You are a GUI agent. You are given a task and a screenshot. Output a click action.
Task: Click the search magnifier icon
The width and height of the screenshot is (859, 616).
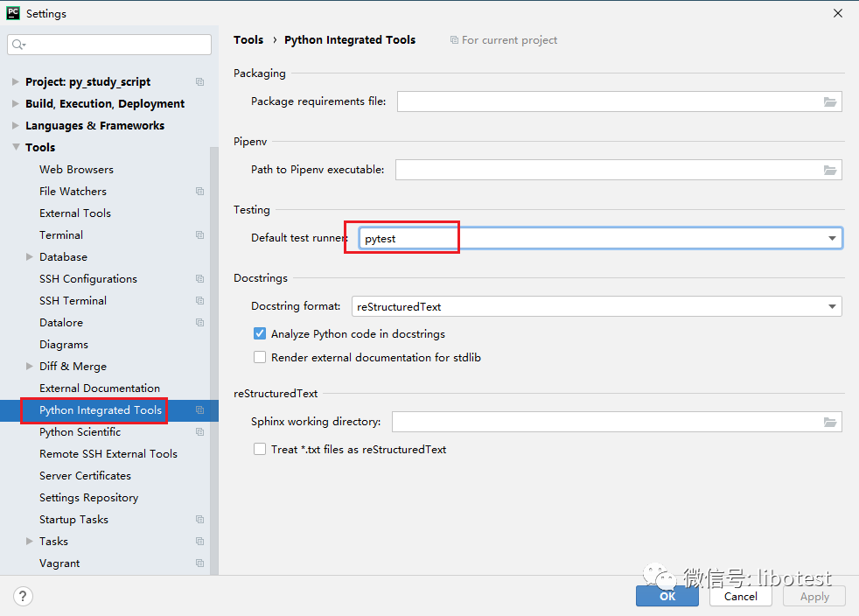19,45
